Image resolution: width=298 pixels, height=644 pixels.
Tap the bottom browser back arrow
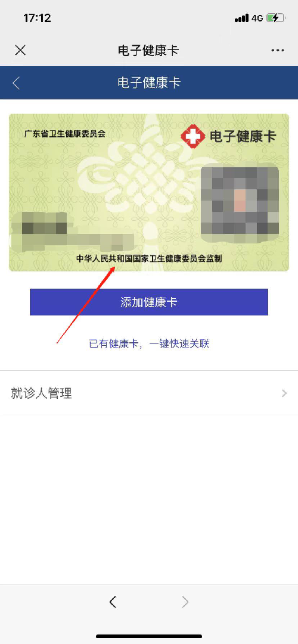click(x=113, y=602)
